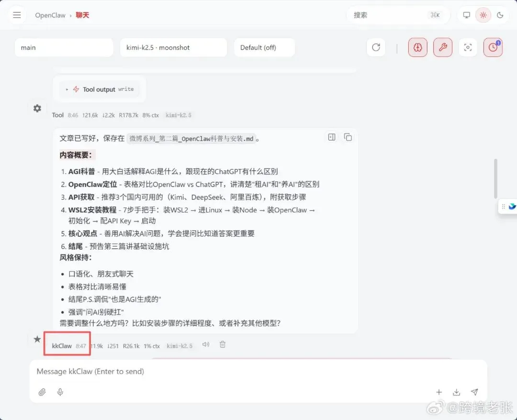Viewport: 517px width, 420px height.
Task: Click the kkClaw sender name
Action: click(62, 346)
